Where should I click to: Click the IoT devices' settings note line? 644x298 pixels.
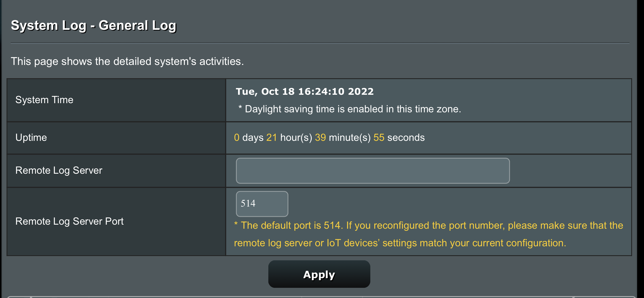click(x=400, y=243)
